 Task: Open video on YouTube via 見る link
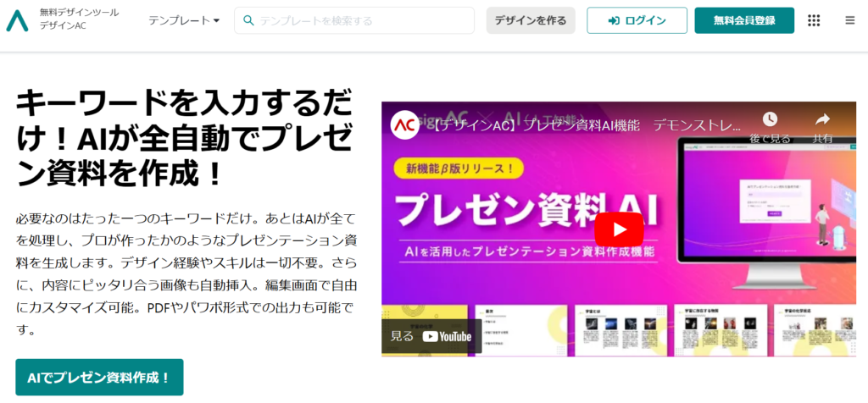pyautogui.click(x=431, y=336)
